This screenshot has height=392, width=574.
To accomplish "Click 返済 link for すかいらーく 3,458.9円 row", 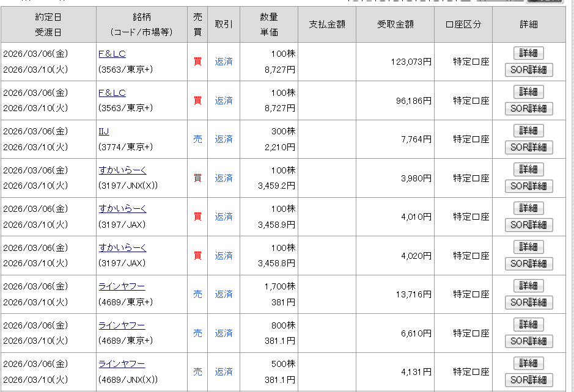I will (x=224, y=217).
